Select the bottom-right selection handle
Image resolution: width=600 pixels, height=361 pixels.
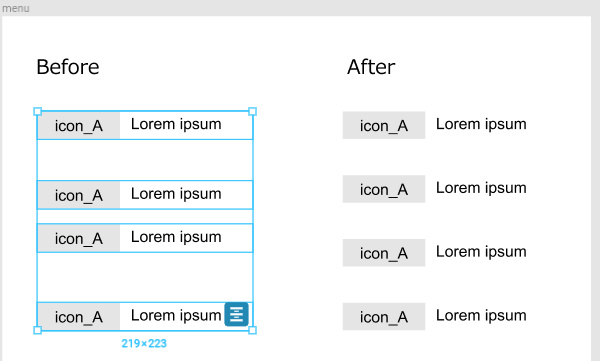pos(253,330)
